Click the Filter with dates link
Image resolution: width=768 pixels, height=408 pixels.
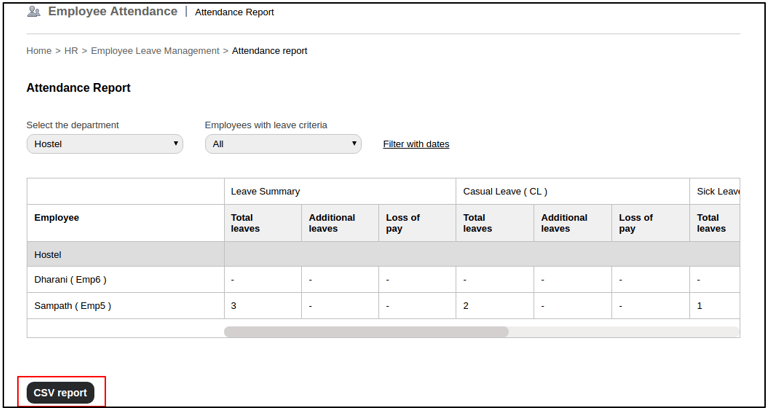tap(416, 144)
